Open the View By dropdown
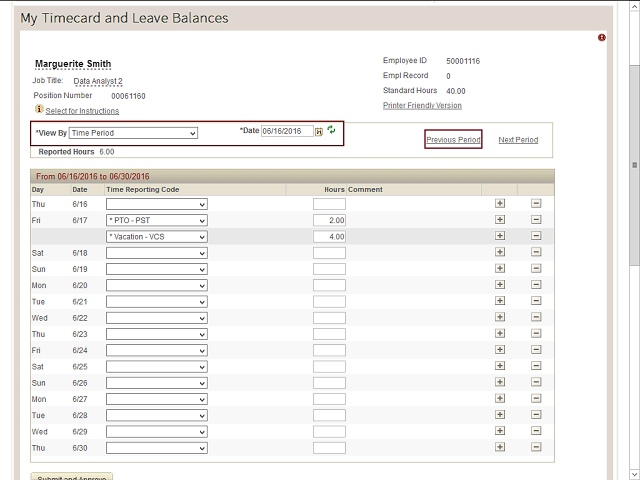This screenshot has height=480, width=640. point(134,132)
